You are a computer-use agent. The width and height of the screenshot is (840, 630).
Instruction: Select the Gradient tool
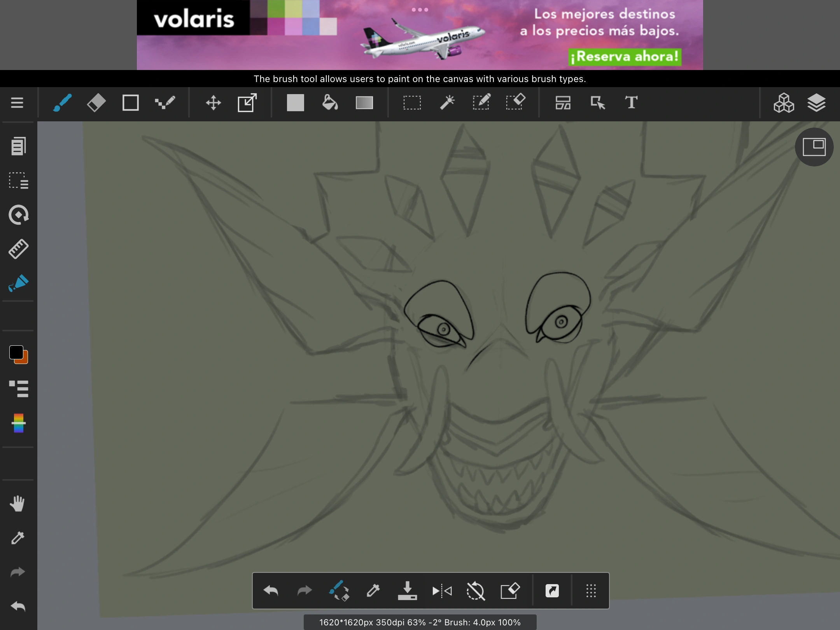tap(364, 103)
